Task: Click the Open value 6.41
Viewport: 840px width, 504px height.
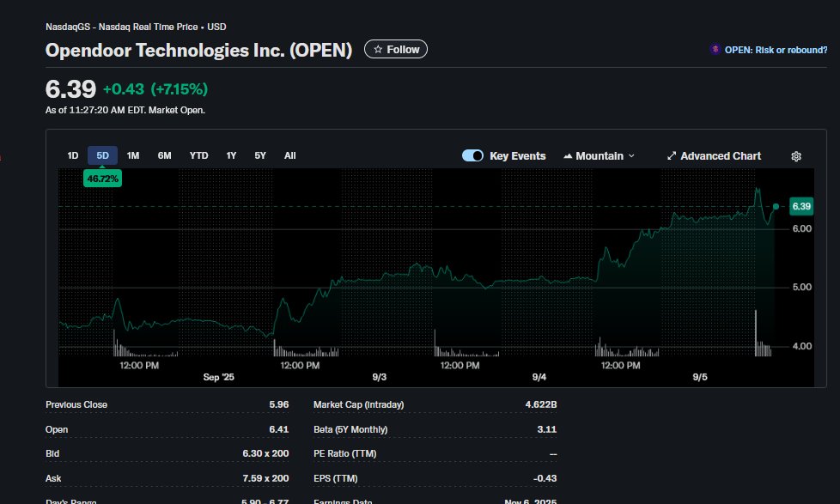Action: (x=278, y=429)
